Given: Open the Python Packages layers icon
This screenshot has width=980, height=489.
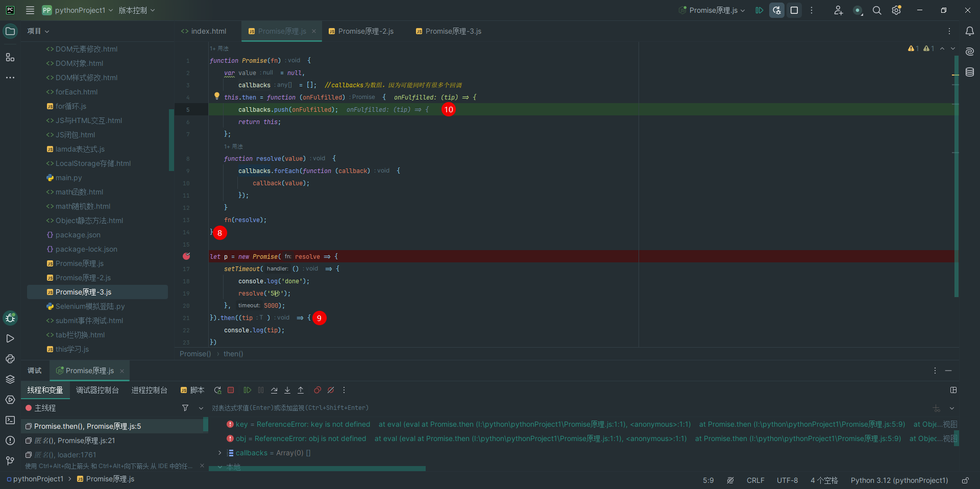Looking at the screenshot, I should (x=10, y=379).
